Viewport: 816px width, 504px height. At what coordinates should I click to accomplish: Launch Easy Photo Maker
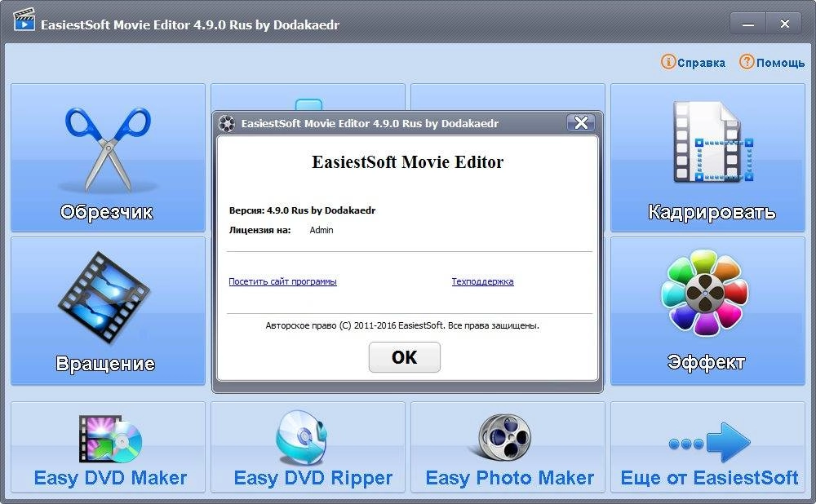point(508,447)
